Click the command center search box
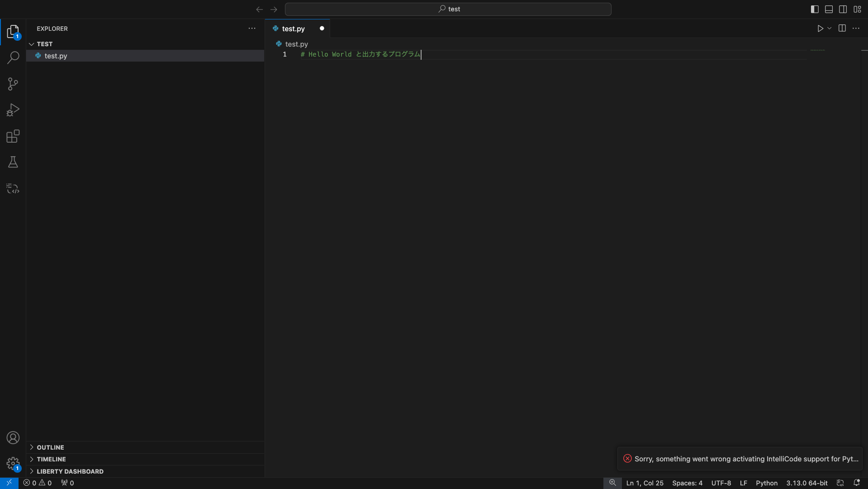This screenshot has height=489, width=868. [x=448, y=9]
